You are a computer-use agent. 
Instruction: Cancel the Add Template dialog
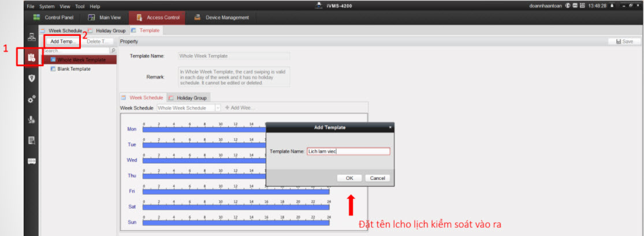tap(377, 178)
